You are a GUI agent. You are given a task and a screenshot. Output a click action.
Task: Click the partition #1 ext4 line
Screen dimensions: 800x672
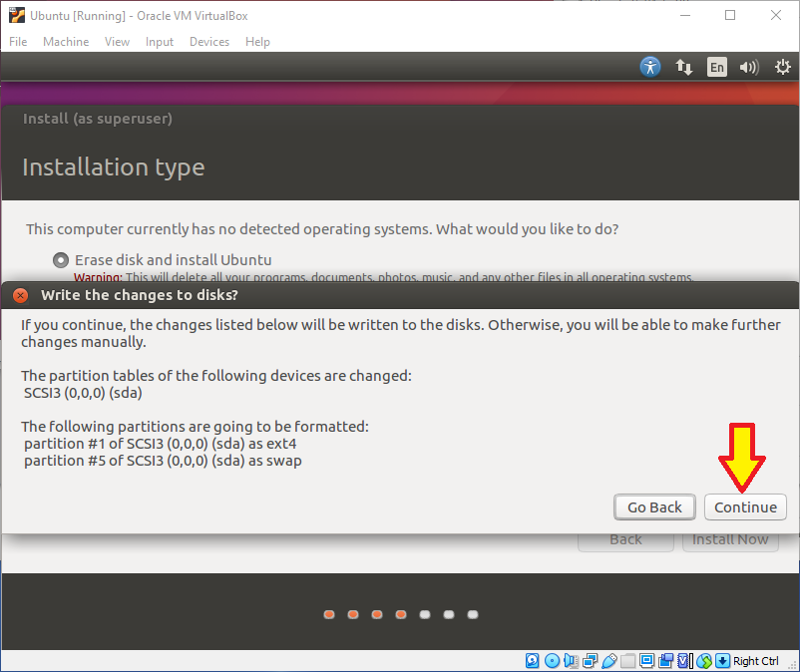pos(161,444)
